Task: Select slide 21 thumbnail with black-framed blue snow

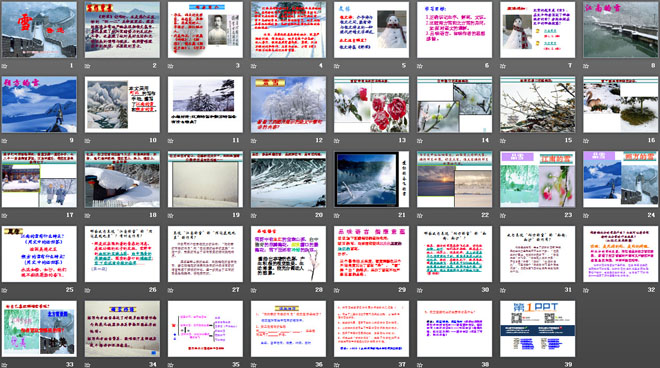Action: [x=371, y=179]
